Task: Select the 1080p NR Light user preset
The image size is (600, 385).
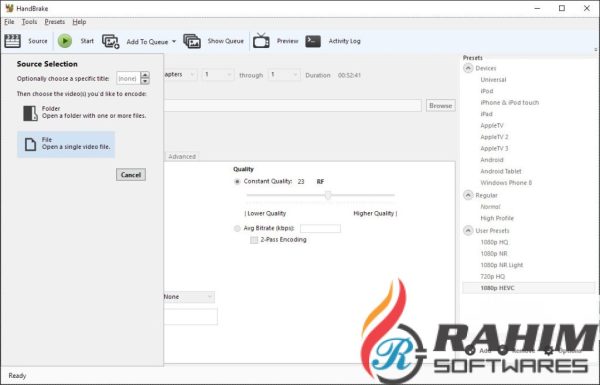Action: [502, 265]
